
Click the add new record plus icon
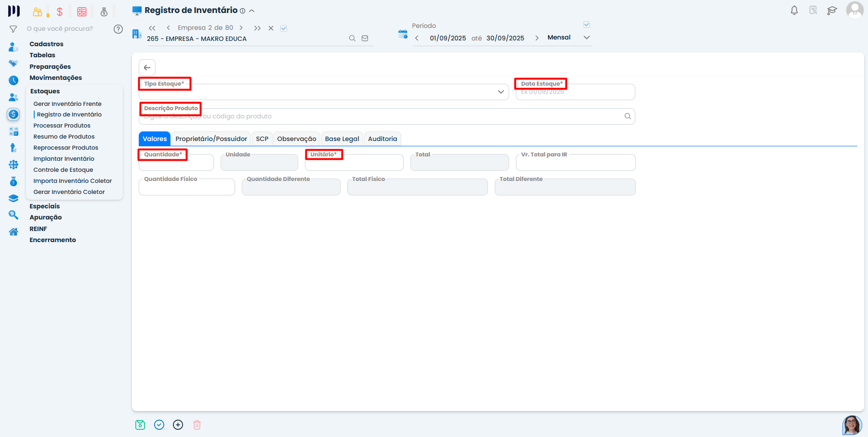point(178,424)
